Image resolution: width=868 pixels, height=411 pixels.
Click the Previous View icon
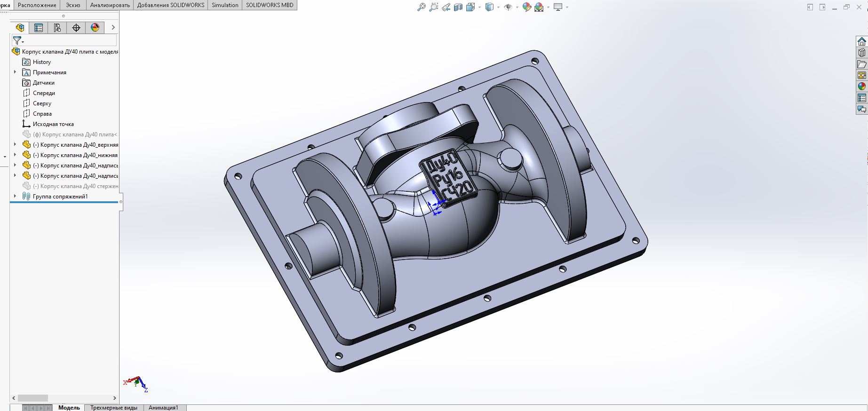[x=446, y=7]
